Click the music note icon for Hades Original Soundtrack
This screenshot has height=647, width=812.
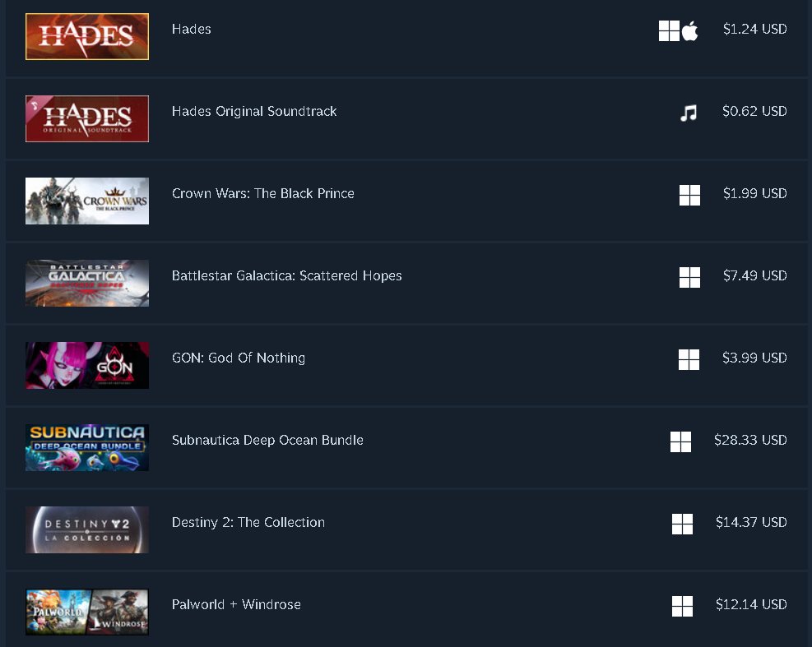689,113
